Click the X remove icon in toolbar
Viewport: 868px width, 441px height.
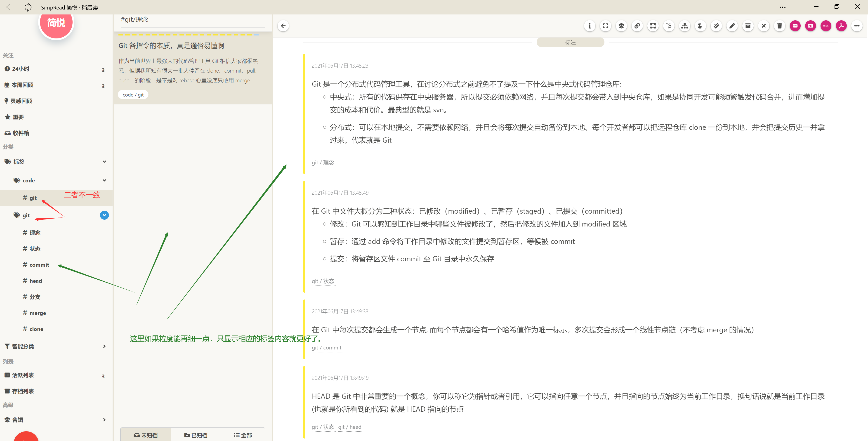[764, 26]
